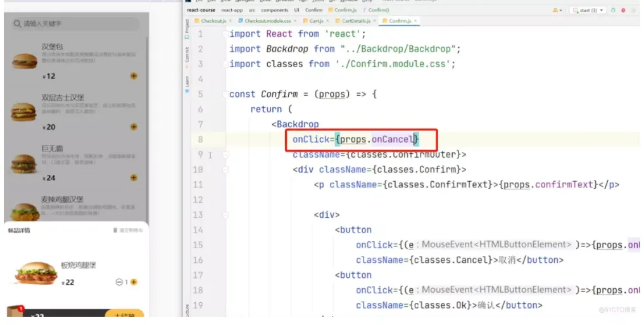
Task: Click the Confirm() function breadcrumb
Action: (x=376, y=10)
